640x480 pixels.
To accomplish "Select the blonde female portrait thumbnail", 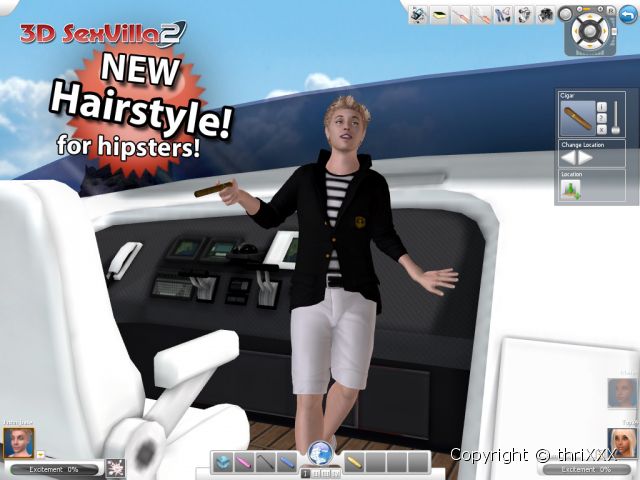I will [622, 443].
